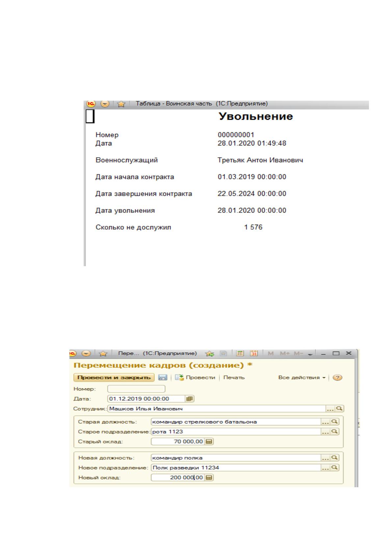The height and width of the screenshot is (554, 392).
Task: Click the Печать button
Action: tap(234, 378)
